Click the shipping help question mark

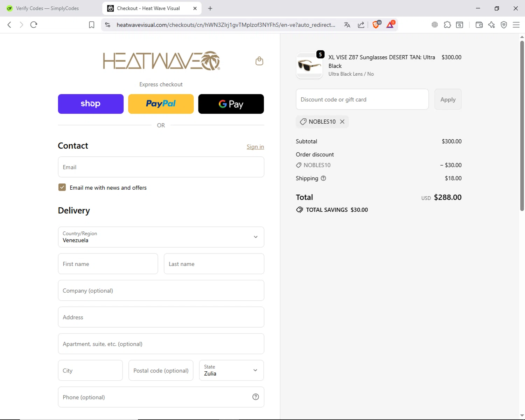point(323,178)
